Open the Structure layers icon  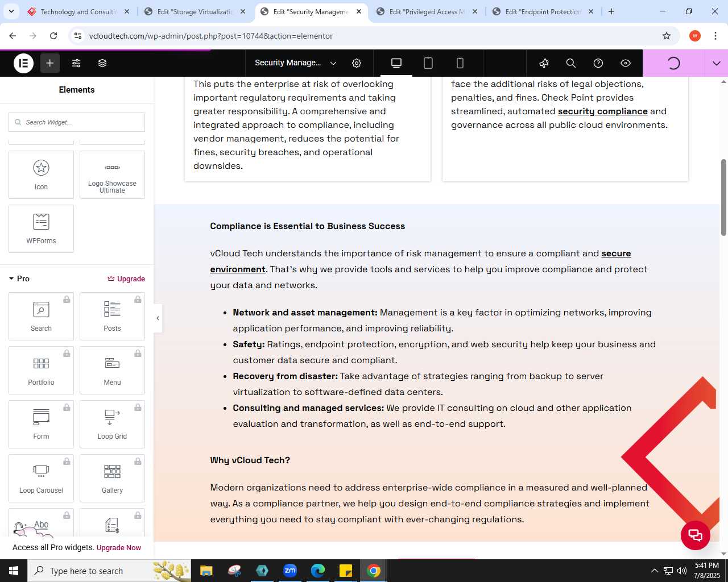(102, 63)
